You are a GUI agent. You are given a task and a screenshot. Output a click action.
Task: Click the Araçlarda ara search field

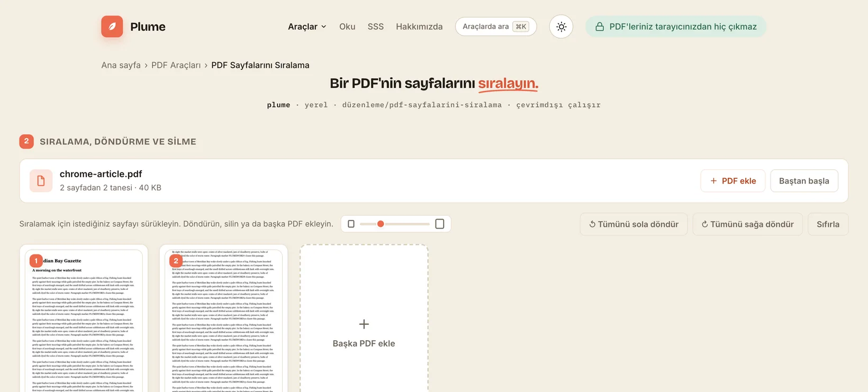click(x=496, y=26)
